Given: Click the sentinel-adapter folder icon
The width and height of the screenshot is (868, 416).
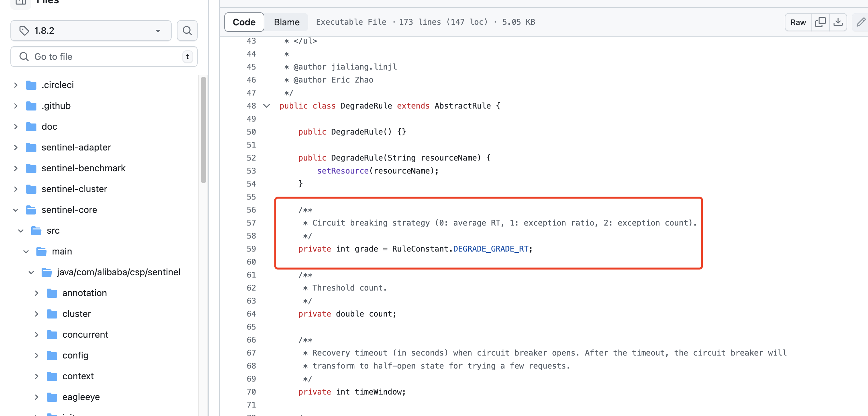Looking at the screenshot, I should click(31, 148).
